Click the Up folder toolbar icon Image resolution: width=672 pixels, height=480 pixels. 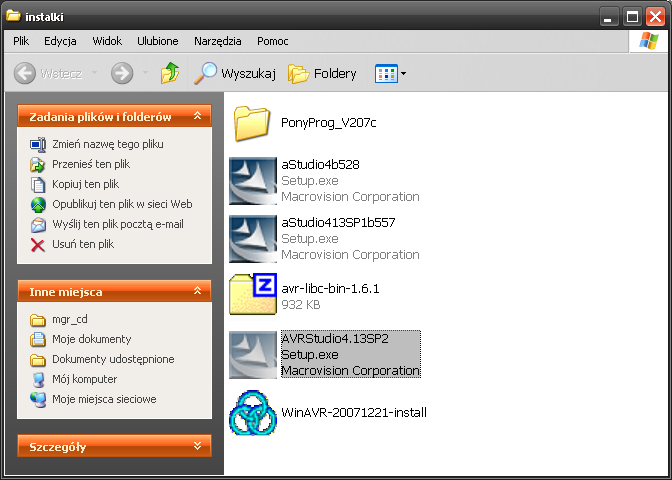click(x=171, y=73)
